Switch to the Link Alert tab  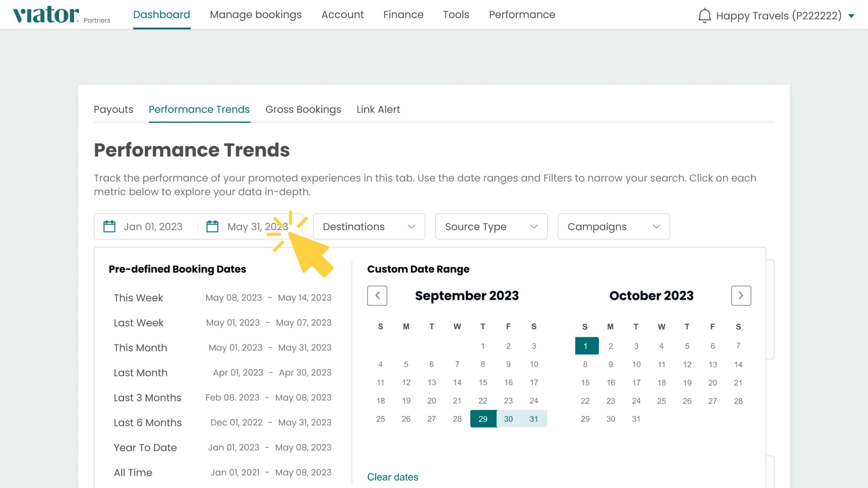pos(378,109)
